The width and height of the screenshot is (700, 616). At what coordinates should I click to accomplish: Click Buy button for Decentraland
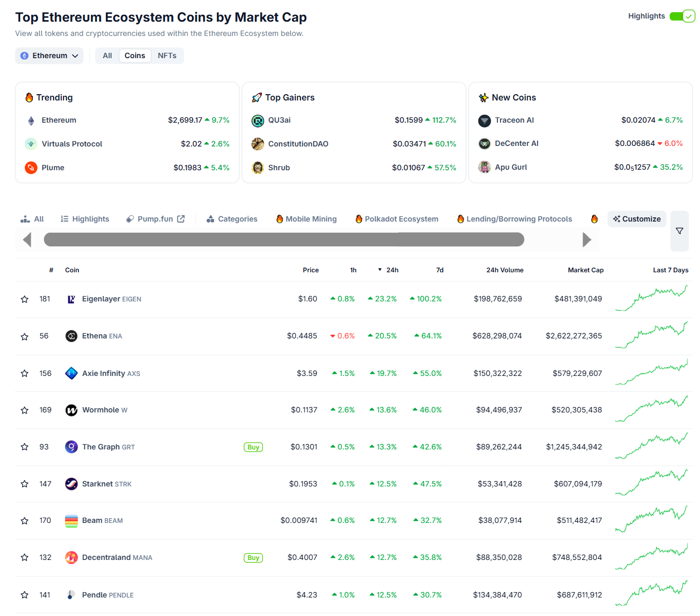click(253, 558)
